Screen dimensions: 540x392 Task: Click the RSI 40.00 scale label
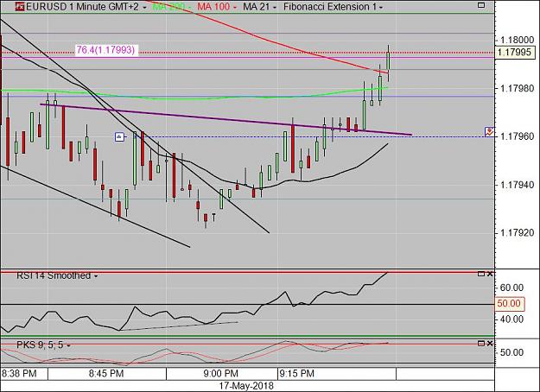(x=511, y=319)
